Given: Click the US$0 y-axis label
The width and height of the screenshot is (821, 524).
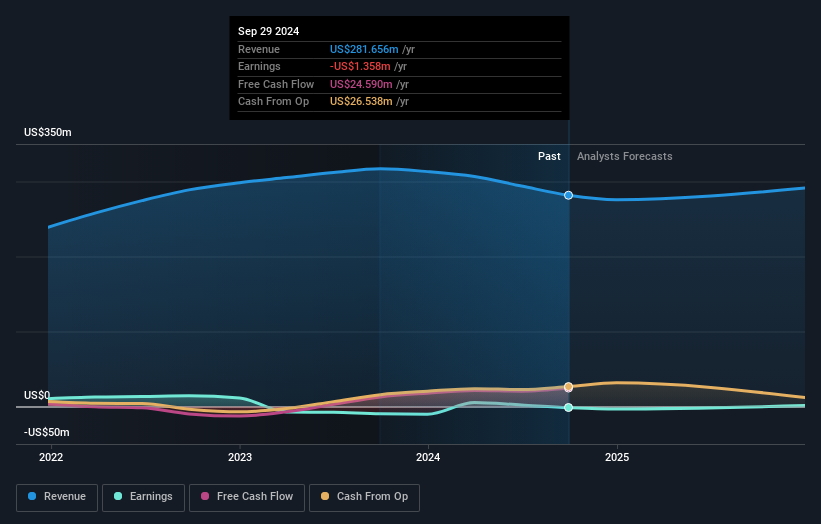Looking at the screenshot, I should click(37, 395).
